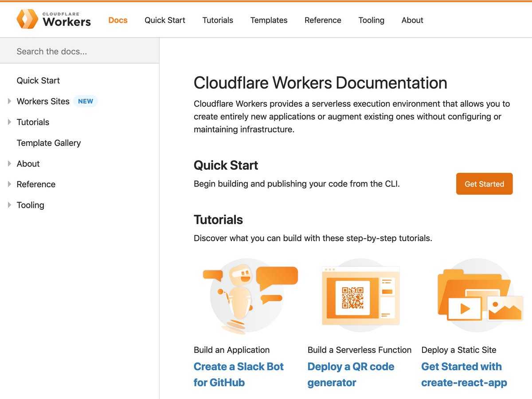Focus the Search the docs field

click(80, 51)
